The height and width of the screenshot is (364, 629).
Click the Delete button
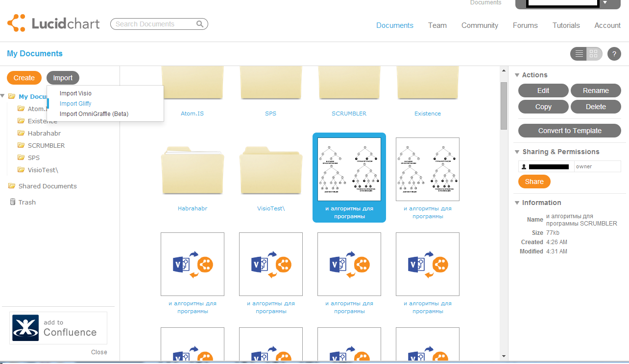596,107
